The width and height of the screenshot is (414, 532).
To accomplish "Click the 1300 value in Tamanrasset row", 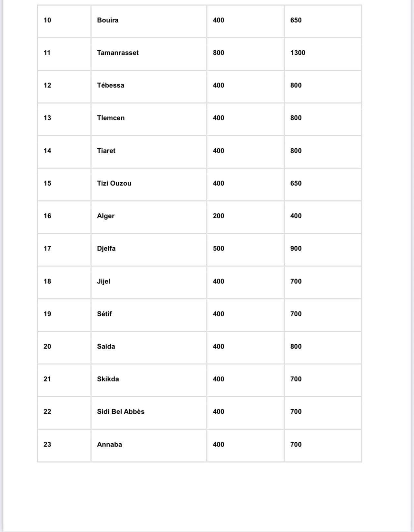I will pyautogui.click(x=298, y=53).
